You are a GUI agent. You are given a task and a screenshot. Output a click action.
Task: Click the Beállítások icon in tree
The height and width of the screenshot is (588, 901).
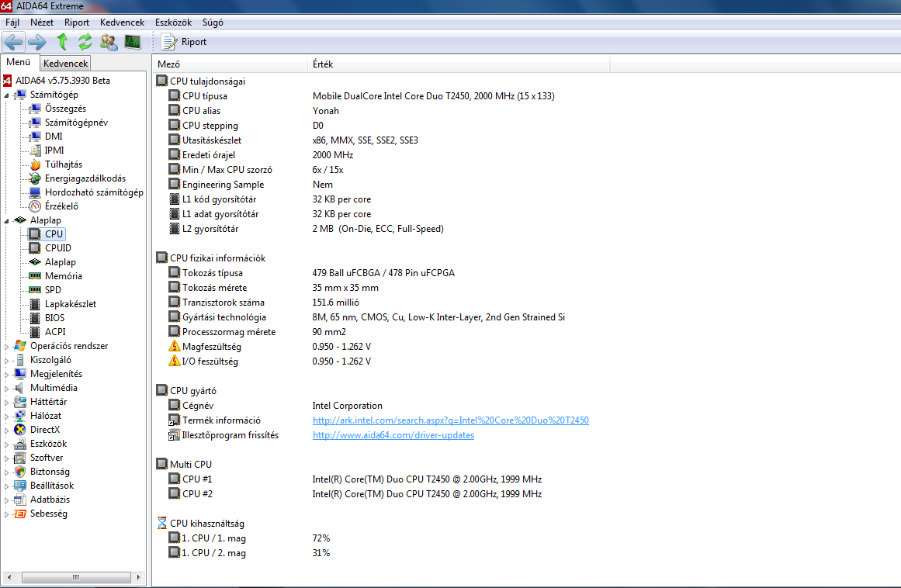click(20, 486)
